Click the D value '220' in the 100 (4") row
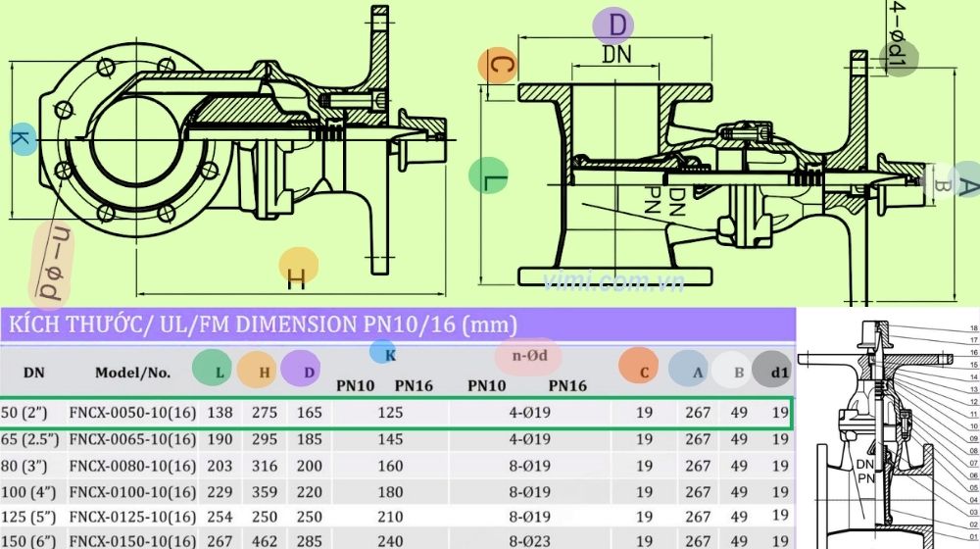980x549 pixels. [x=310, y=493]
